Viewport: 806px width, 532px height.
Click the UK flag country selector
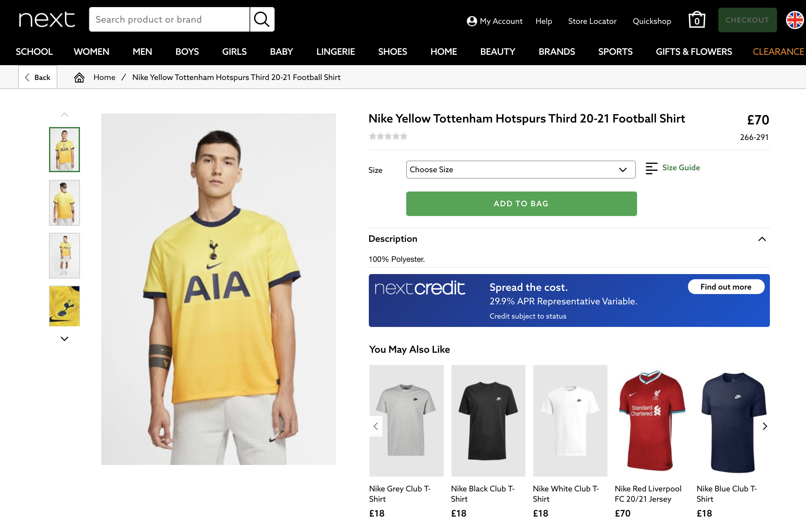pos(794,20)
